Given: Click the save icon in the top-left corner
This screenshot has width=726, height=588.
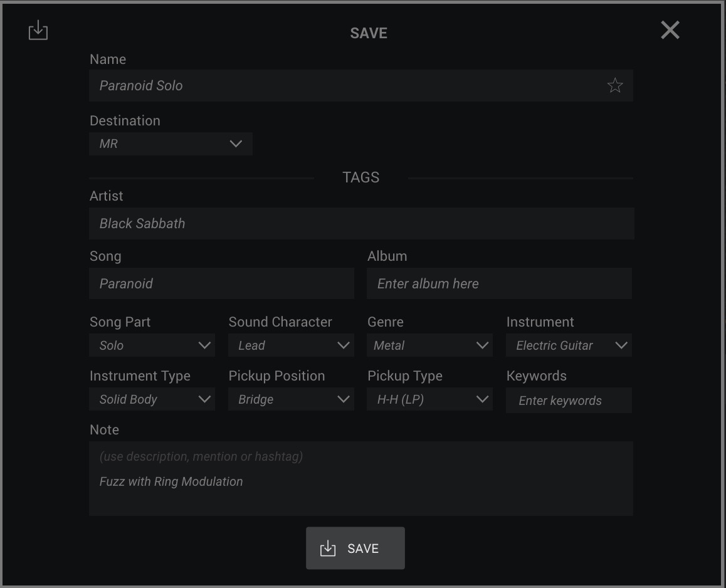Looking at the screenshot, I should click(38, 31).
